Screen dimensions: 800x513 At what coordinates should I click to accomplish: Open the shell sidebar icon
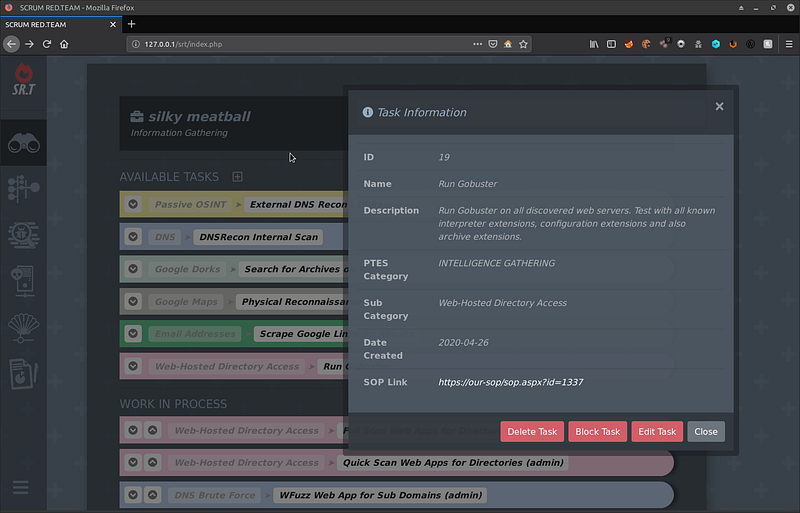(x=23, y=327)
